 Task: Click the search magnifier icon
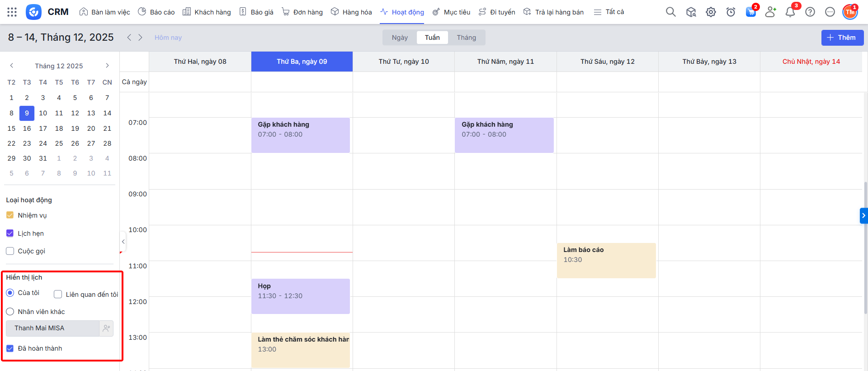(x=670, y=12)
